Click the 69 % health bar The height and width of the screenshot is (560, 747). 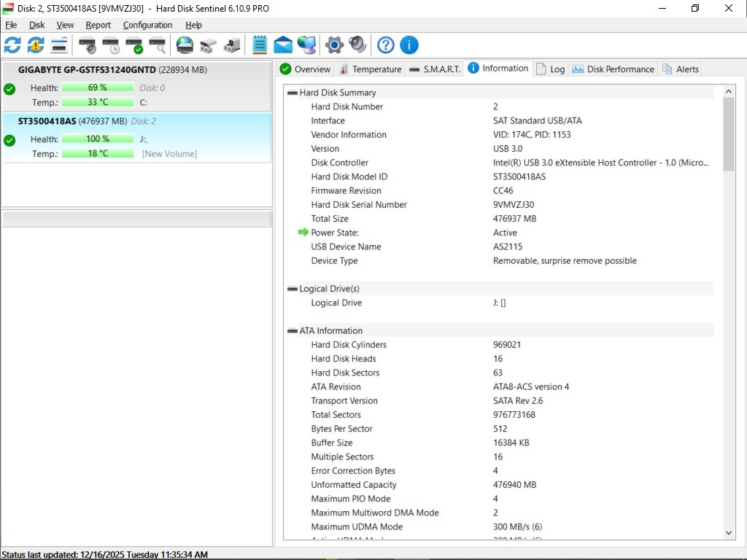98,87
